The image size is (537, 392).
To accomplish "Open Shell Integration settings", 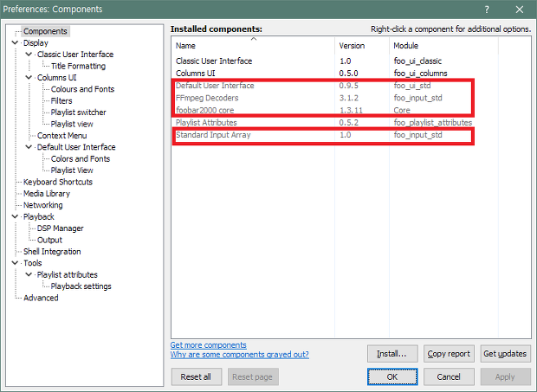I will [52, 252].
